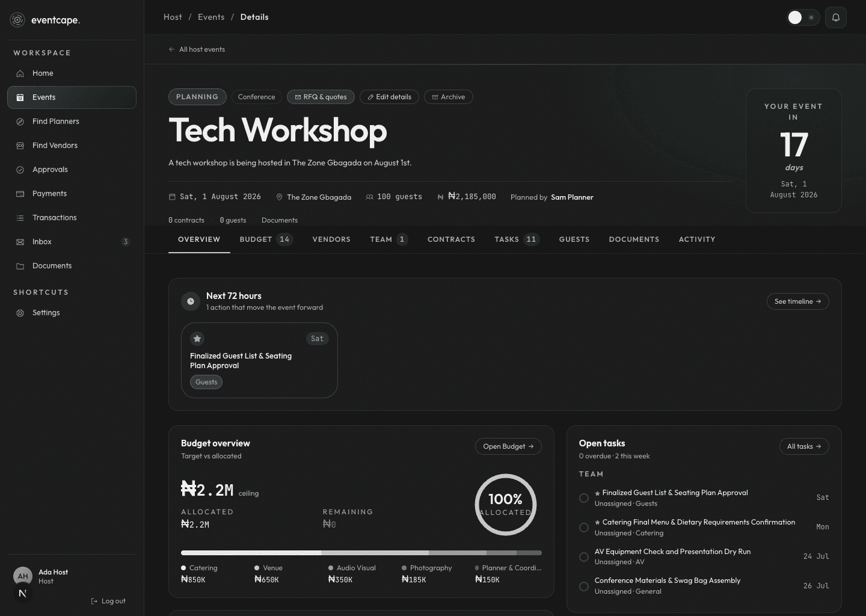The image size is (866, 616).
Task: Click 0 contracts link
Action: pyautogui.click(x=186, y=220)
